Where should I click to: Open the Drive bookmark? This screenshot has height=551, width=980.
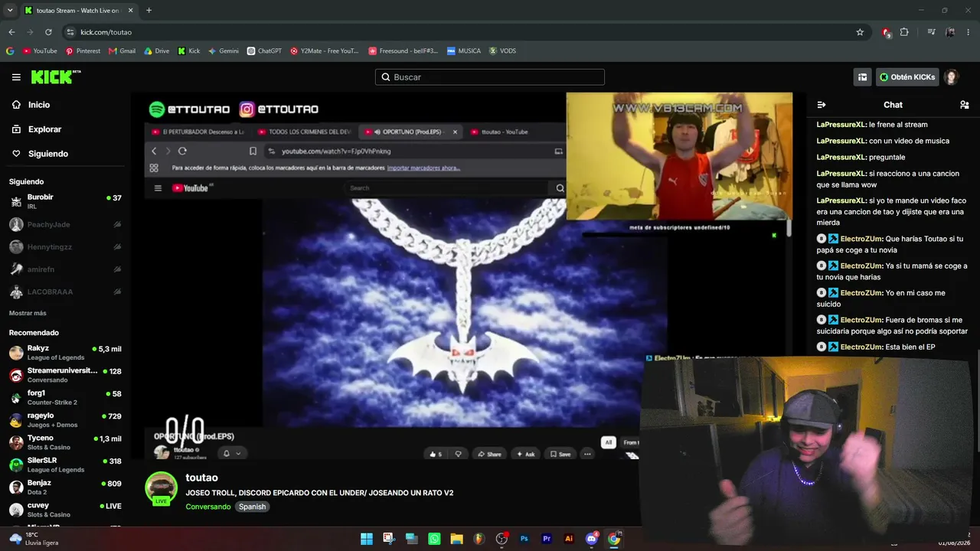point(157,51)
